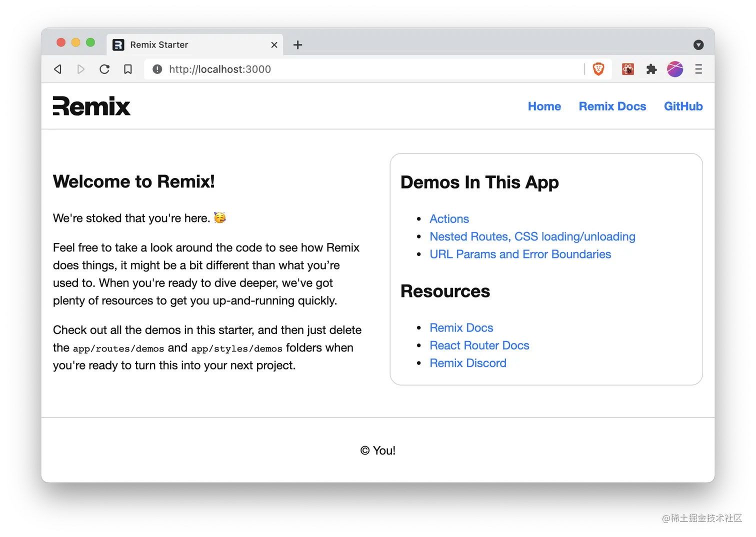756x537 pixels.
Task: Click the Resources heading
Action: (445, 291)
